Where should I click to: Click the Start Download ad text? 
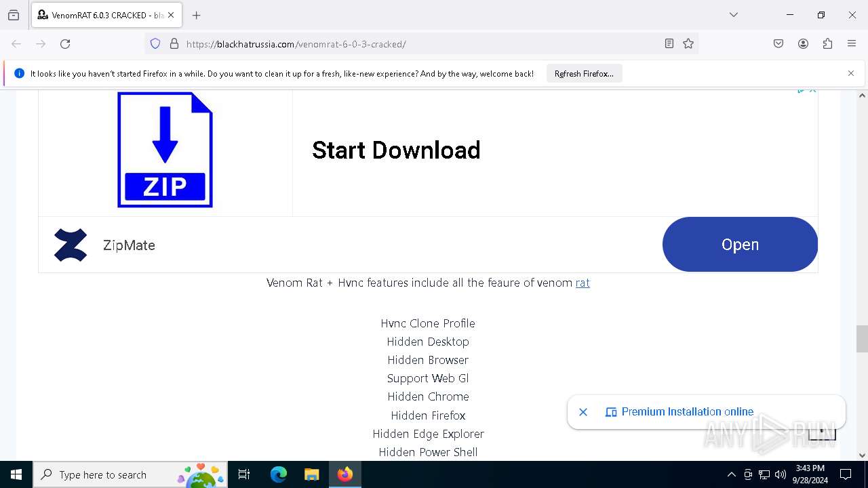coord(396,150)
